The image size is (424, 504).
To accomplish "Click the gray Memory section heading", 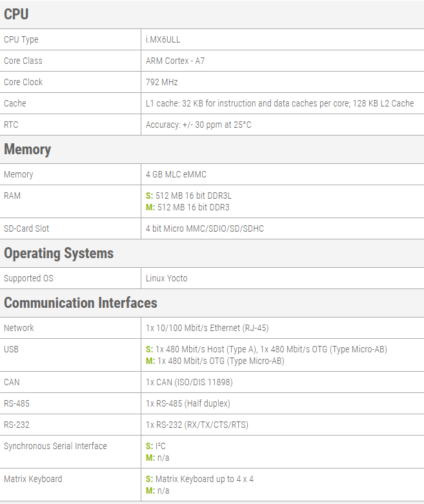I will pos(28,150).
